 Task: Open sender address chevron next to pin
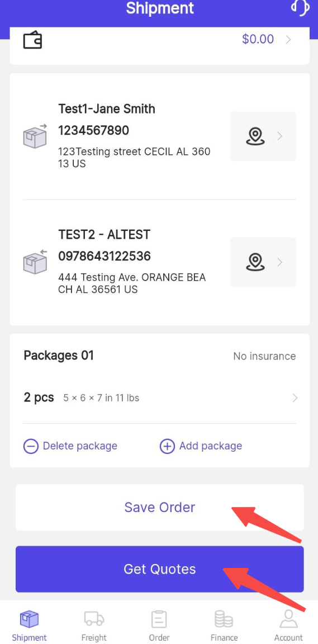pos(280,136)
